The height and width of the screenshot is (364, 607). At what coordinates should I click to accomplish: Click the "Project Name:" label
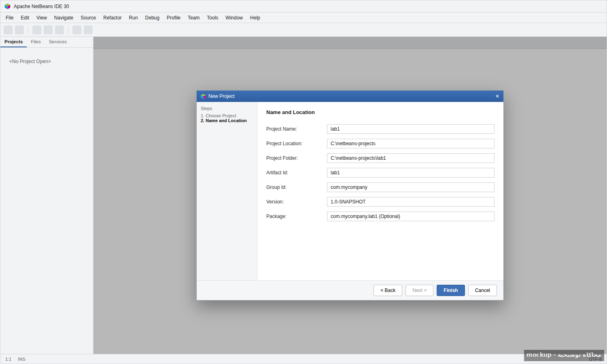click(282, 129)
